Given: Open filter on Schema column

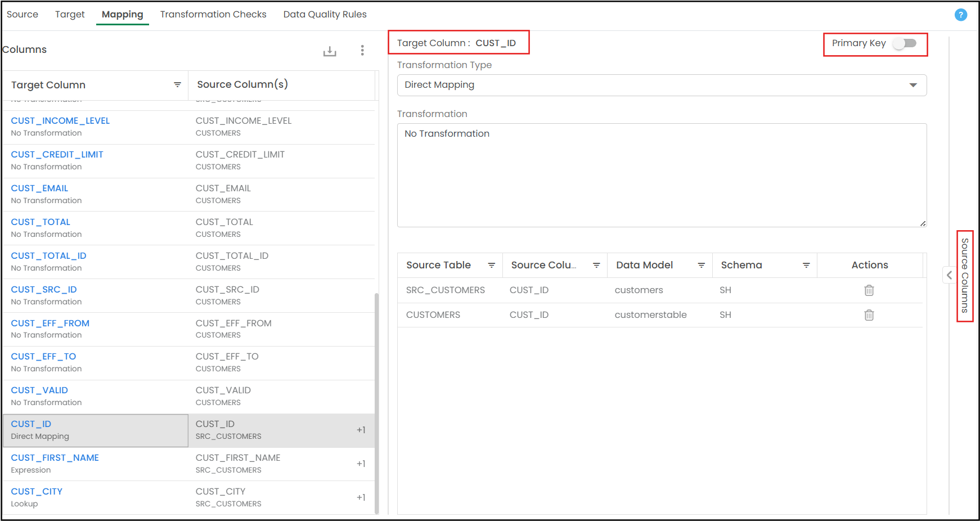Looking at the screenshot, I should pyautogui.click(x=806, y=265).
